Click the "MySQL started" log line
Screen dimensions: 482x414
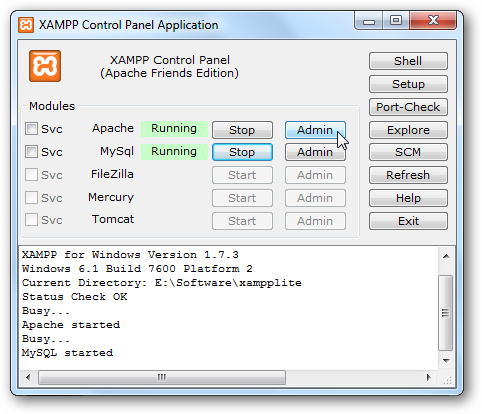pos(67,353)
